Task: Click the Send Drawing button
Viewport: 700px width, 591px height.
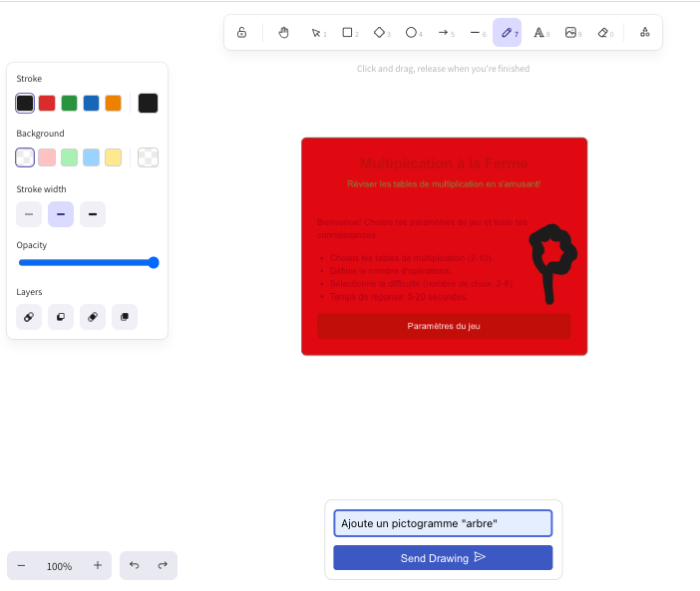Action: pos(443,558)
